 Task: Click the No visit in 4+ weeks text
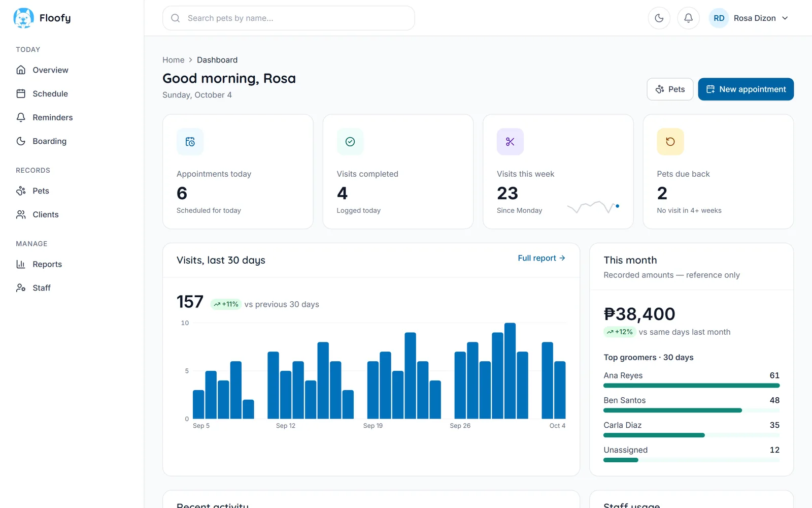point(689,210)
